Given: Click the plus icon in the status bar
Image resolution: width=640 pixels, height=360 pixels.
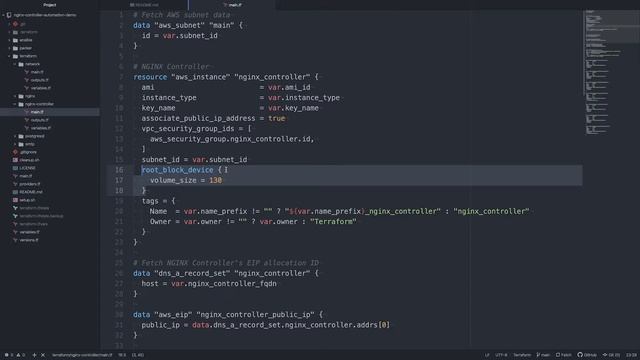Looking at the screenshot, I should tap(34, 355).
